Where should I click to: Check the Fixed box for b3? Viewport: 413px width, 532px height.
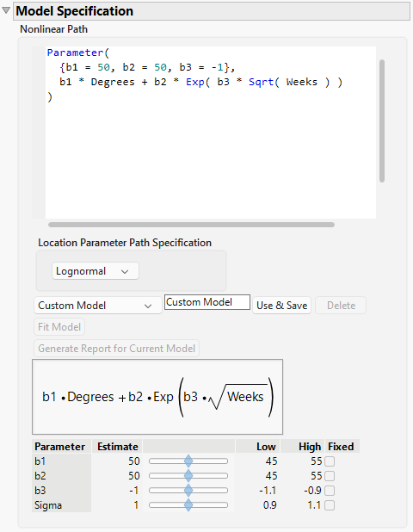[x=330, y=491]
